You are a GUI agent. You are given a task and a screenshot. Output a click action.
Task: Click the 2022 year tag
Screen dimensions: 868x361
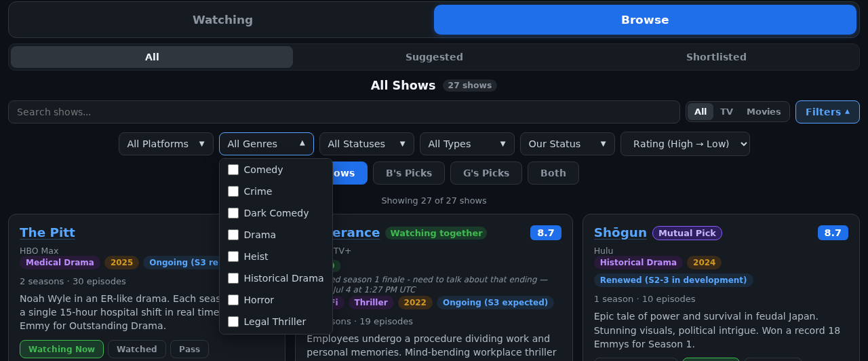point(415,303)
